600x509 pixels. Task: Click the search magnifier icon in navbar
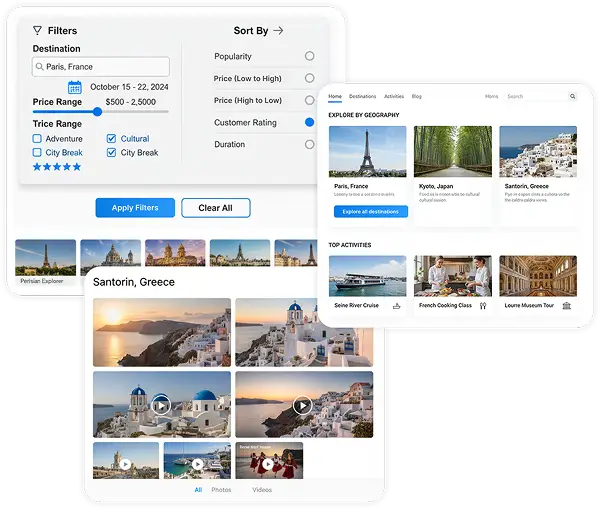(x=572, y=96)
